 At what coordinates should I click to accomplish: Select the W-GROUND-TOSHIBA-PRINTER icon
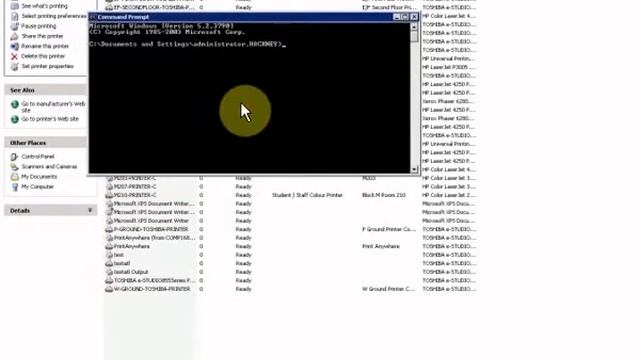(x=109, y=289)
